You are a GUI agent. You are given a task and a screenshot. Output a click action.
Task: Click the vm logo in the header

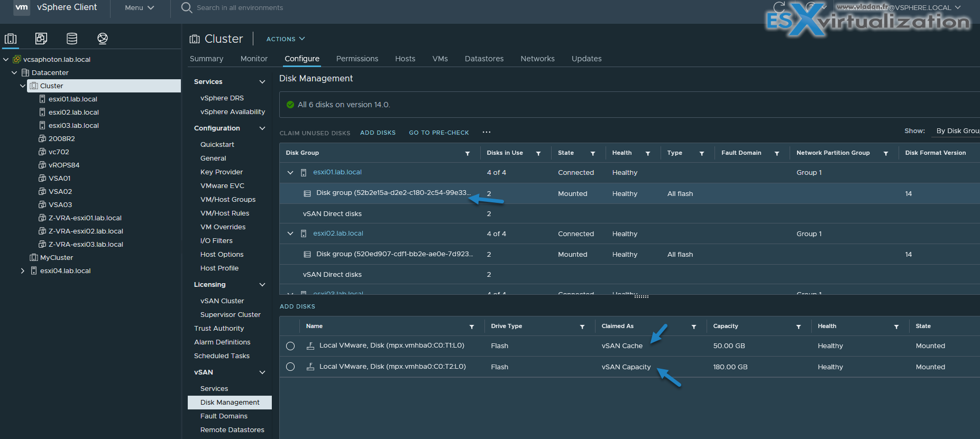click(x=22, y=7)
